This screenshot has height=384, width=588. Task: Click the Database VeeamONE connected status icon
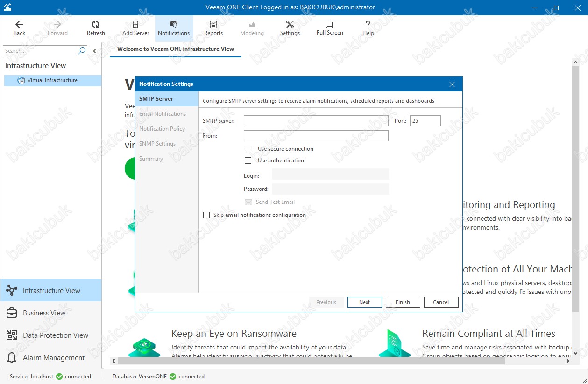pos(173,377)
